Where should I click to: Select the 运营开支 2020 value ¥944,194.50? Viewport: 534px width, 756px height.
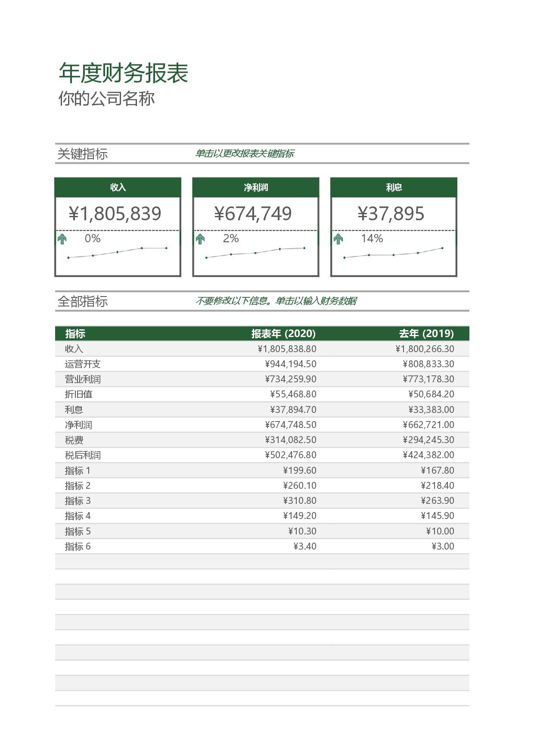click(x=291, y=364)
